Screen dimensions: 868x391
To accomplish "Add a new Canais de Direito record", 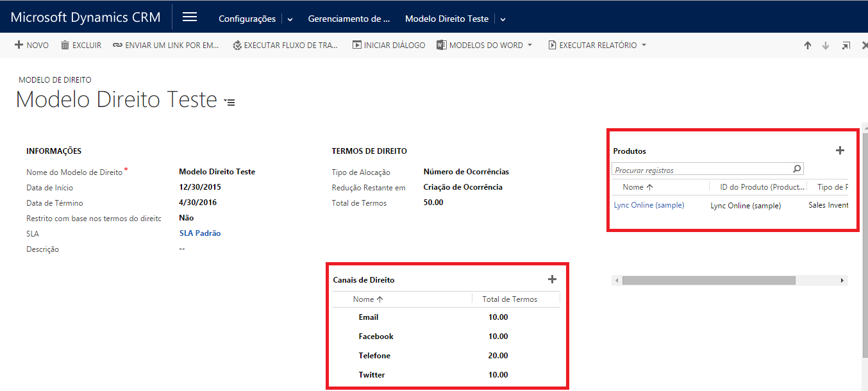I will coord(552,279).
